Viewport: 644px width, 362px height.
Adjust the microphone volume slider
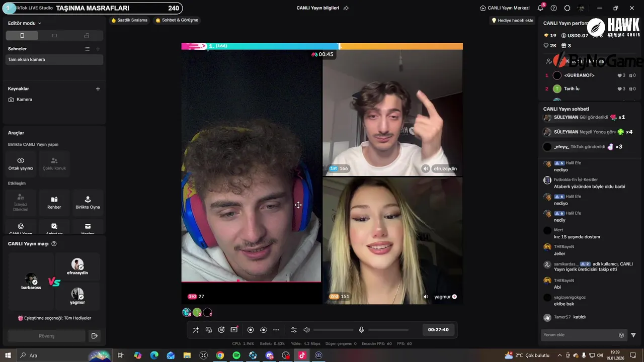click(388, 330)
